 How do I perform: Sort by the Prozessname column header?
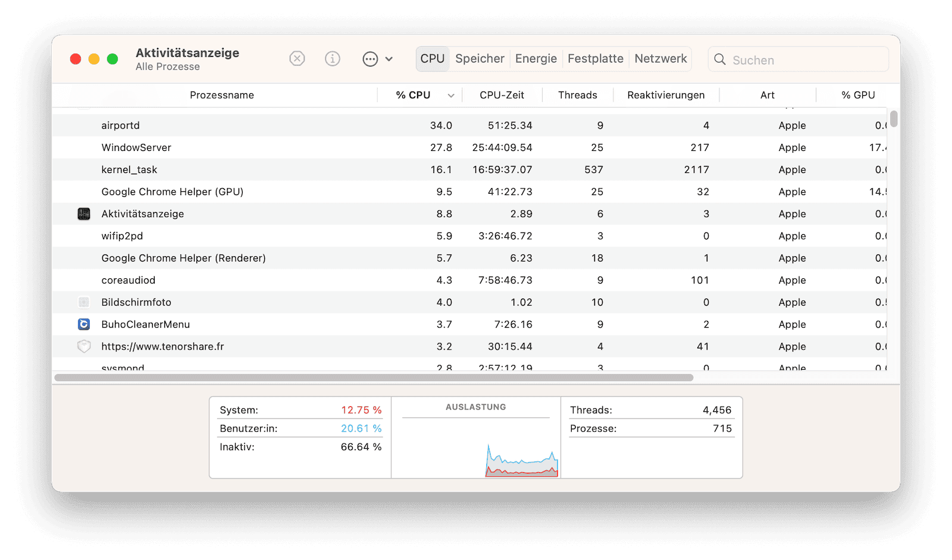(222, 95)
